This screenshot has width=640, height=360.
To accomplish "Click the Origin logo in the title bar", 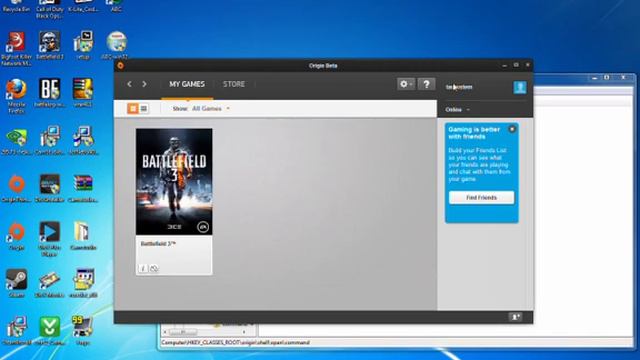I will coord(120,65).
